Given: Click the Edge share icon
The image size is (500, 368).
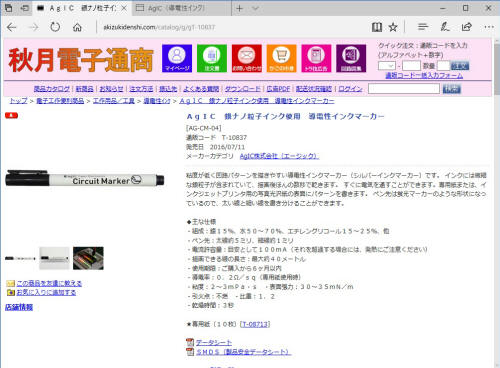Looking at the screenshot, I should point(467,27).
